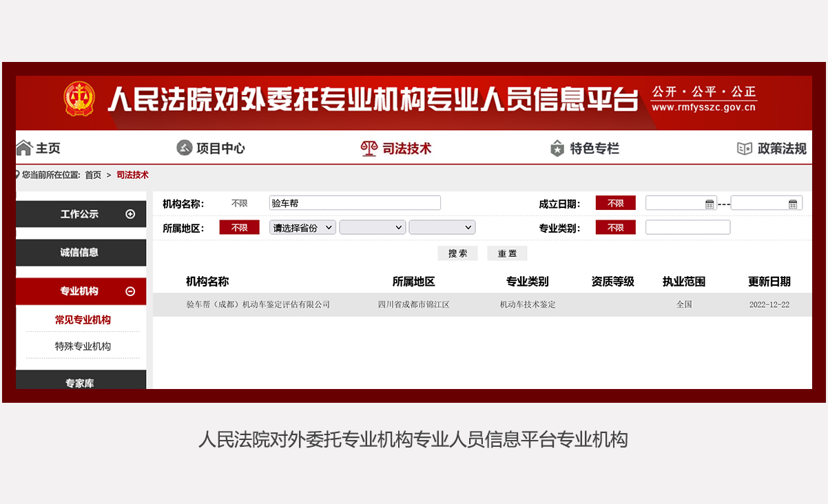The image size is (828, 504).
Task: Toggle 不限 for 专业类别 filter
Action: point(615,228)
